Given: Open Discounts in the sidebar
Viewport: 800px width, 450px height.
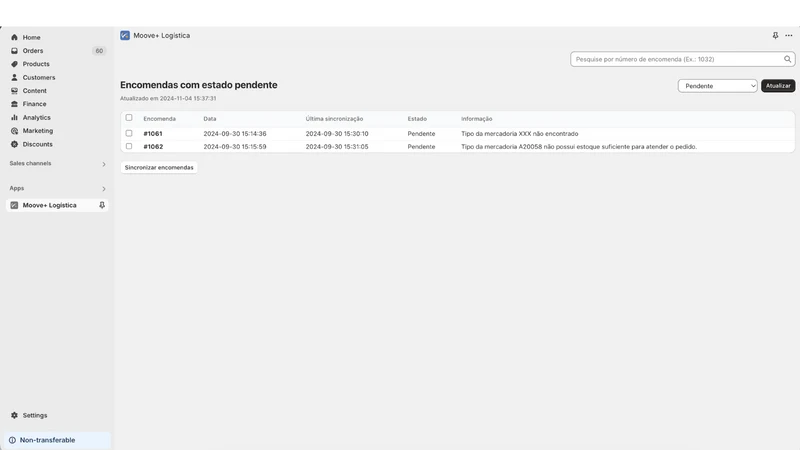Looking at the screenshot, I should [x=37, y=144].
